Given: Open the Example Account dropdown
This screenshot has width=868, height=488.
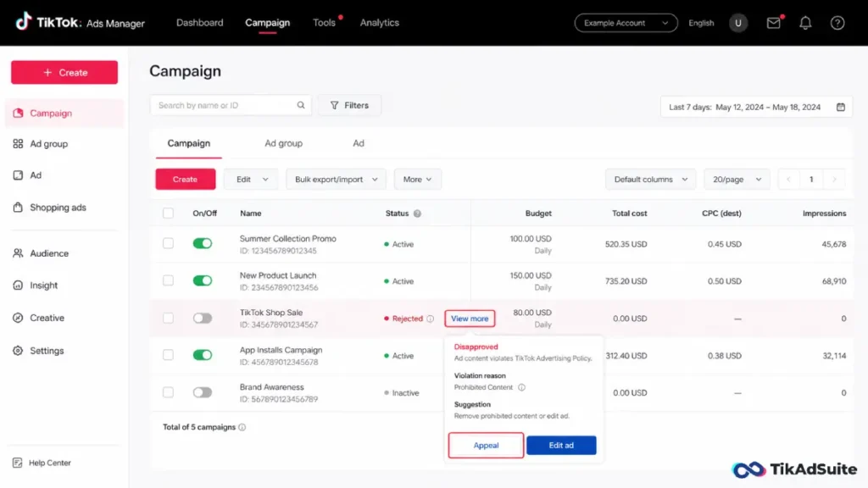Looking at the screenshot, I should 626,23.
